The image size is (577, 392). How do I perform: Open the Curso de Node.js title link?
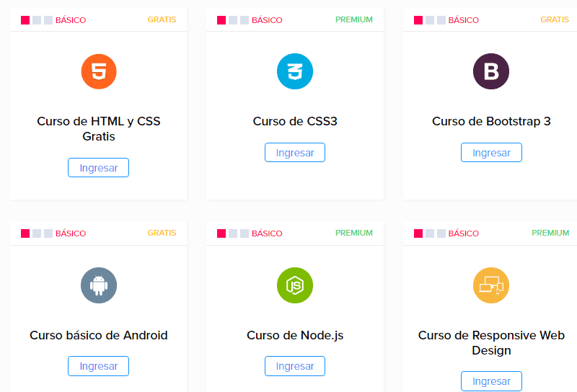tap(295, 335)
